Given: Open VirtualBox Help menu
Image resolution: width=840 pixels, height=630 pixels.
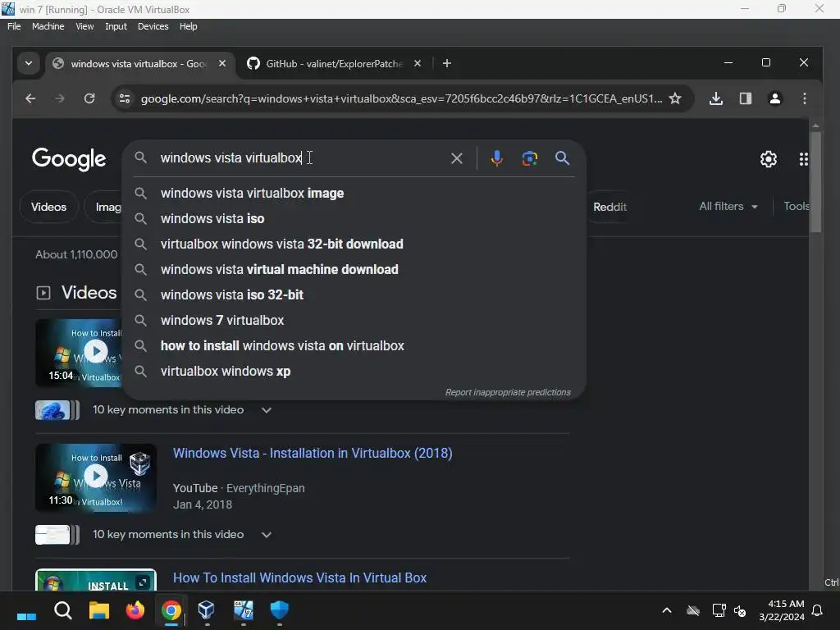Looking at the screenshot, I should 188,26.
